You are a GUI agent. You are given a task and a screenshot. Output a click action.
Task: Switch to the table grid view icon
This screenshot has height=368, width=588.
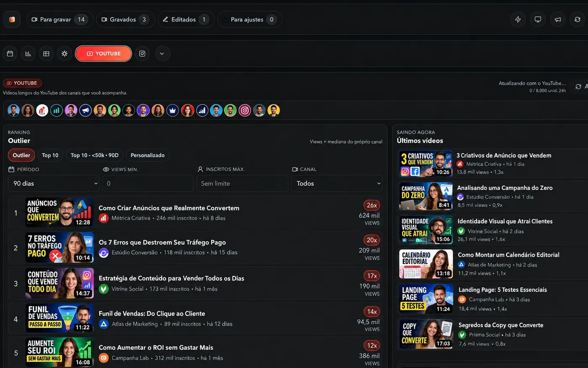tap(46, 53)
